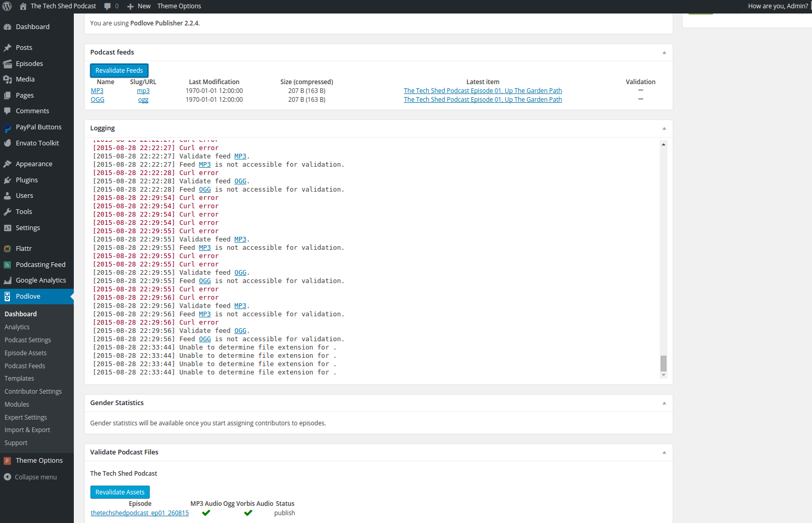Click the Dashboard gauge icon in sidebar
The height and width of the screenshot is (523, 812).
click(7, 27)
